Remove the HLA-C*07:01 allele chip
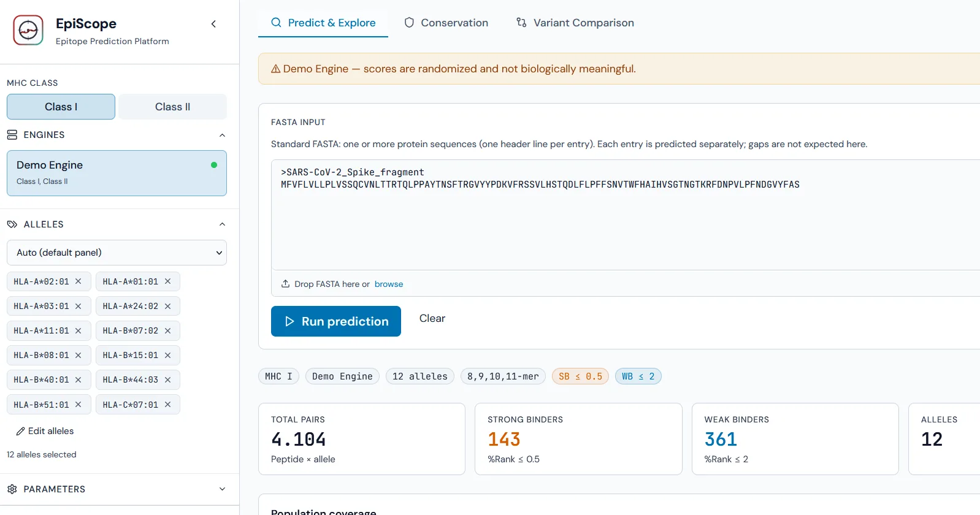The height and width of the screenshot is (515, 980). tap(167, 405)
